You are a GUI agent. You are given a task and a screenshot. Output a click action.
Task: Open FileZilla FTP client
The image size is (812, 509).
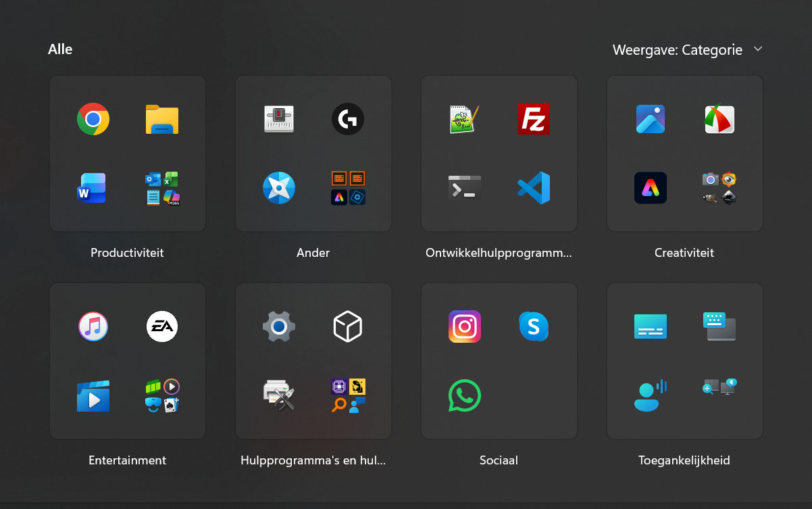(533, 120)
